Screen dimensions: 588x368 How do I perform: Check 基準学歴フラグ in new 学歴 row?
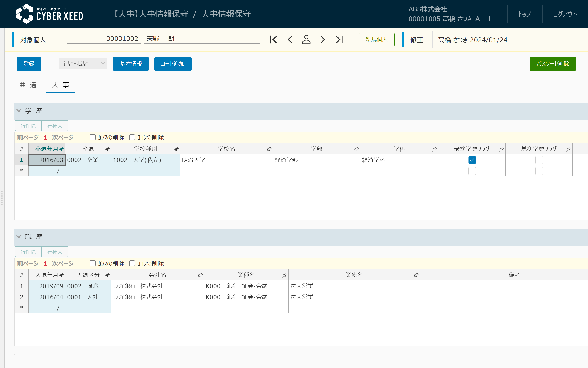(539, 171)
